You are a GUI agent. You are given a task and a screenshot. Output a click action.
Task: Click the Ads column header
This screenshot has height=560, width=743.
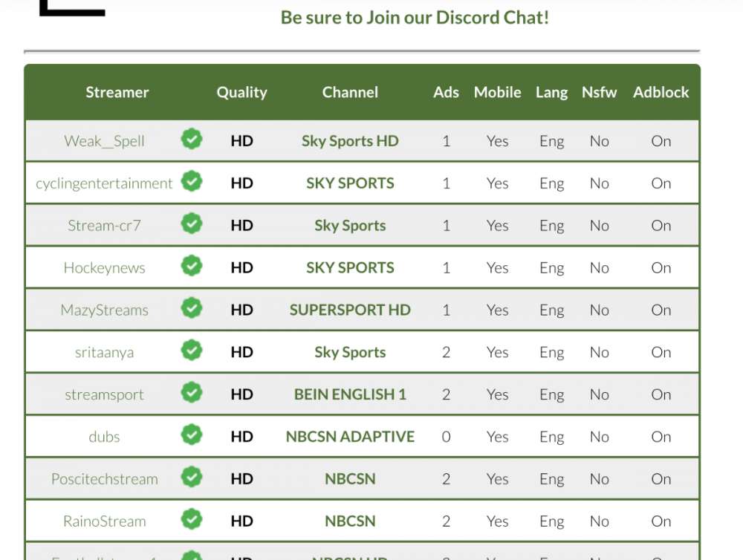pyautogui.click(x=446, y=92)
